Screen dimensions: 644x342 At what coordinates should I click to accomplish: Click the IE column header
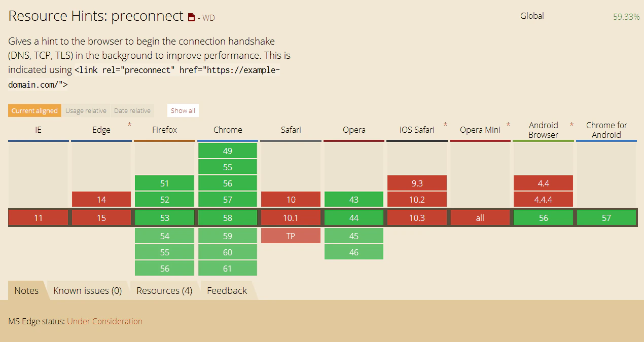click(x=39, y=130)
